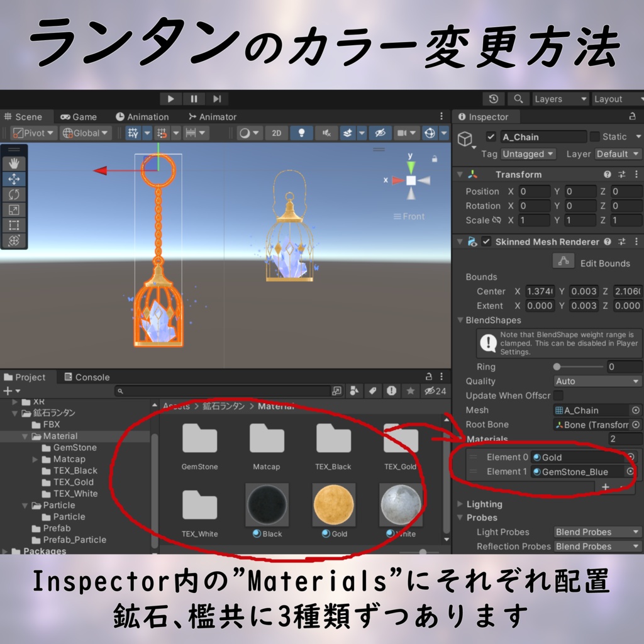Open object picker for Mesh A_Chain
Viewport: 644px width, 644px height.
pyautogui.click(x=636, y=410)
